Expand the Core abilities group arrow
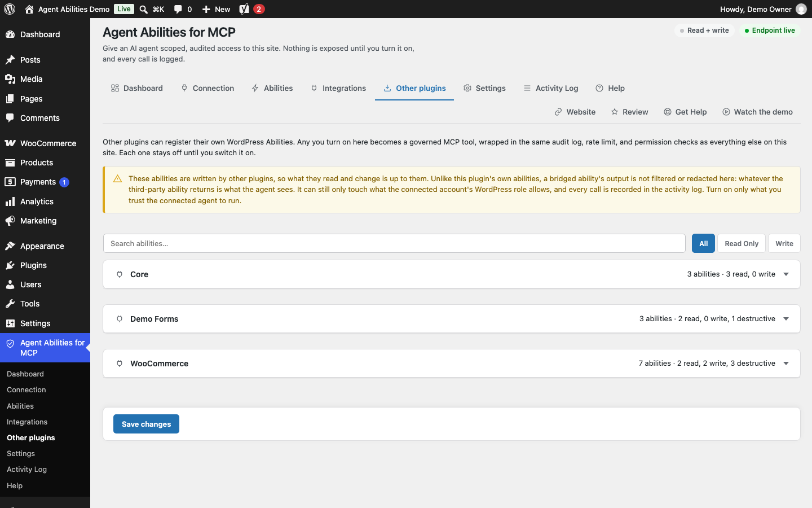Screen dimensions: 812x508 tap(786, 274)
